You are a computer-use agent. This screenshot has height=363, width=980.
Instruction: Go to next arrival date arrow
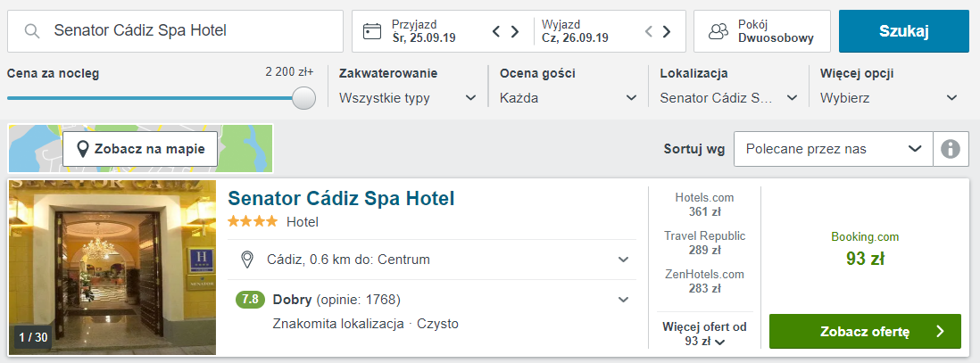pyautogui.click(x=515, y=31)
